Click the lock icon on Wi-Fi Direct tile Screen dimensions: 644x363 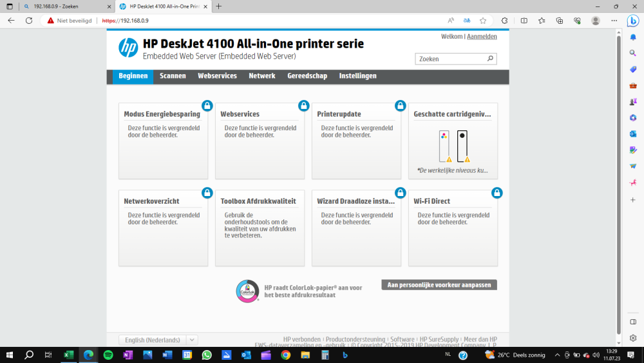click(x=497, y=193)
